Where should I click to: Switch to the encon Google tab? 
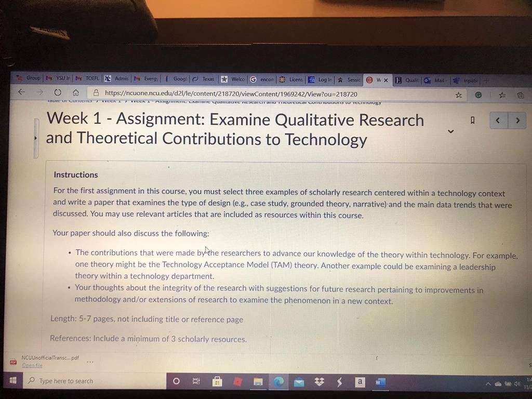pyautogui.click(x=262, y=79)
